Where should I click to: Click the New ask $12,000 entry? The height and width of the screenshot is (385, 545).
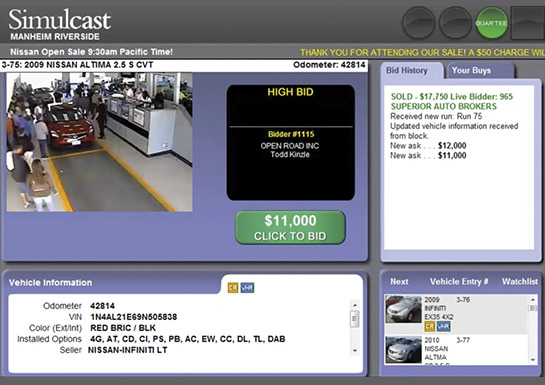pos(428,146)
